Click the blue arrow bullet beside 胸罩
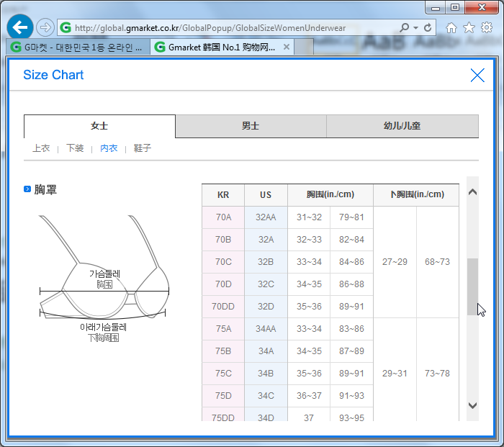The image size is (504, 447). (27, 189)
